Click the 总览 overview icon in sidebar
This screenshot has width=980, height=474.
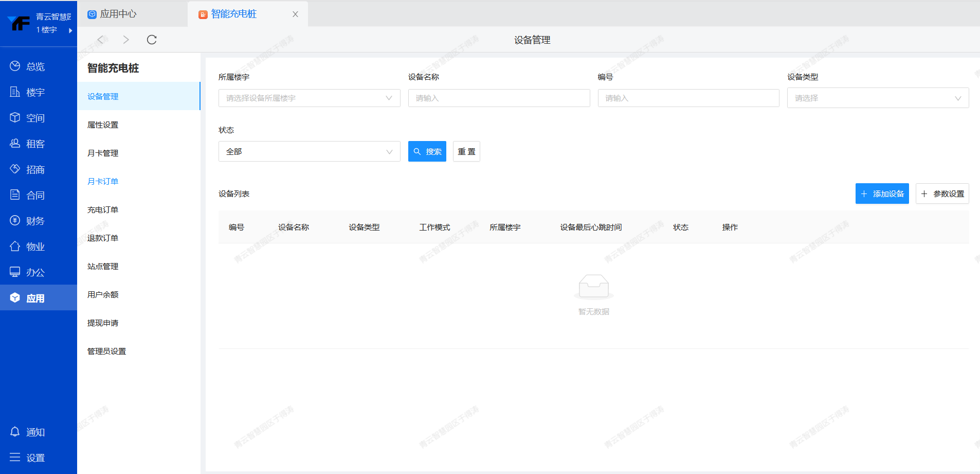pos(15,66)
